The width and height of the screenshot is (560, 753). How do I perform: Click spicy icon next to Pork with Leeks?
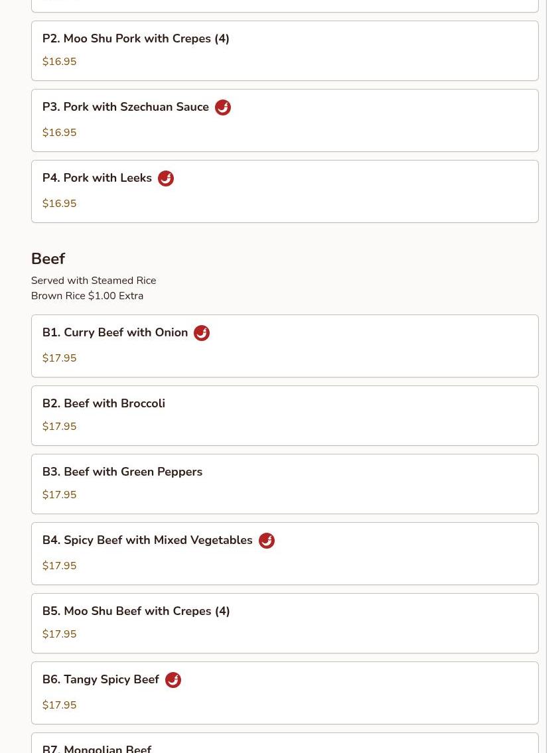(166, 178)
